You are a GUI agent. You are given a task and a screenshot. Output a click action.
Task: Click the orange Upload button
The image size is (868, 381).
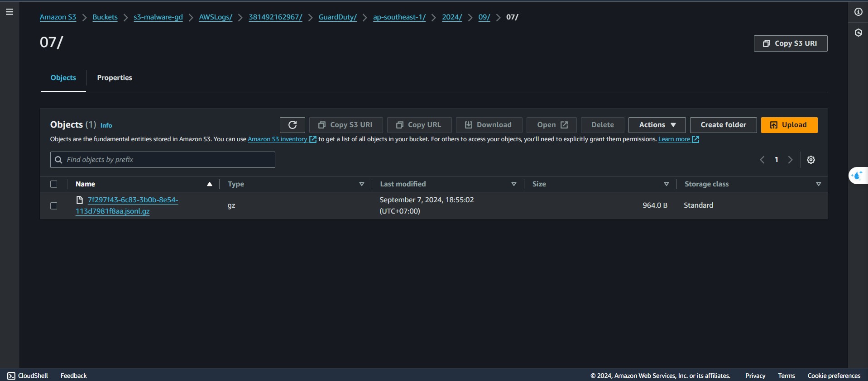tap(789, 125)
